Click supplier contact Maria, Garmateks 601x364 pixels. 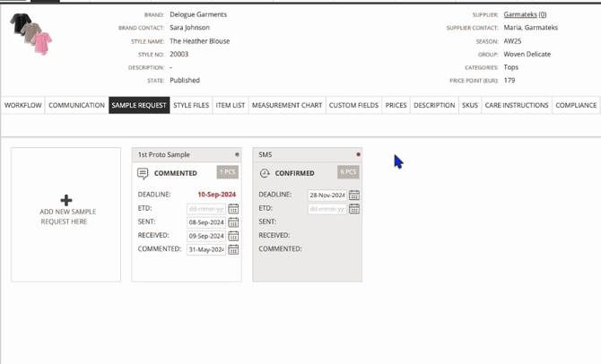click(530, 28)
